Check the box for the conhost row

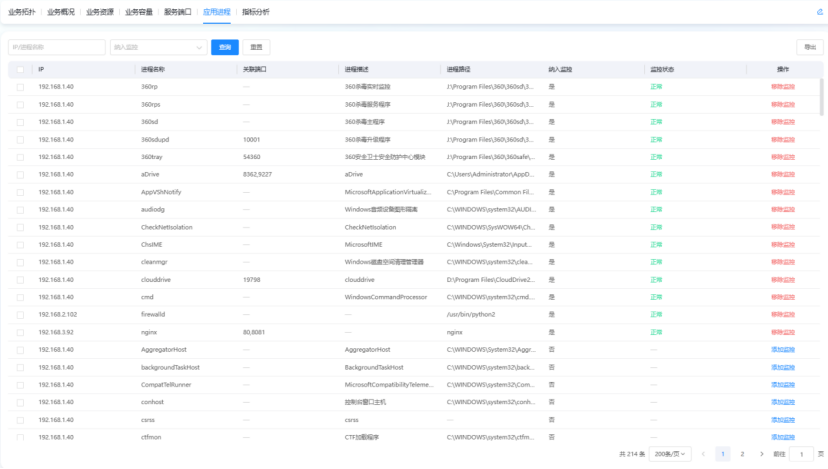pos(20,402)
